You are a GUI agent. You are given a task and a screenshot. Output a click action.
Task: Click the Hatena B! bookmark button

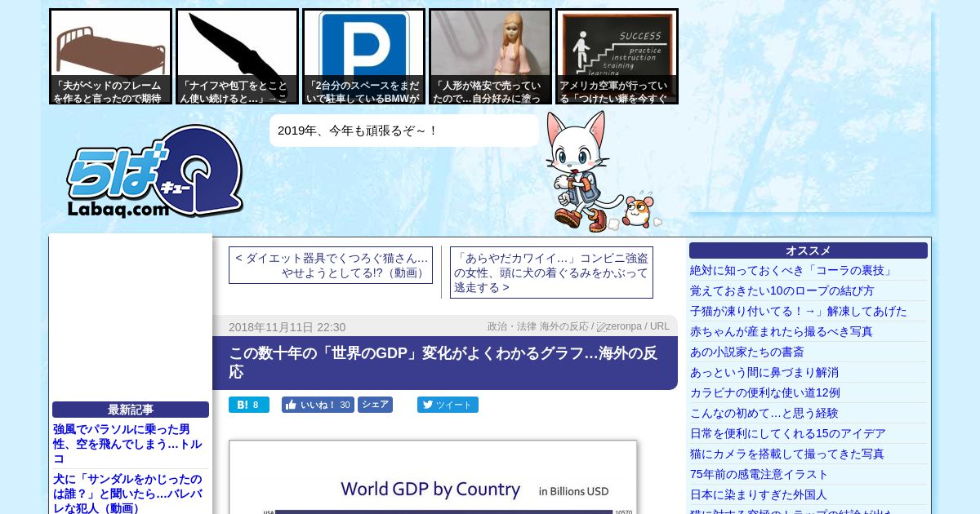[x=248, y=405]
